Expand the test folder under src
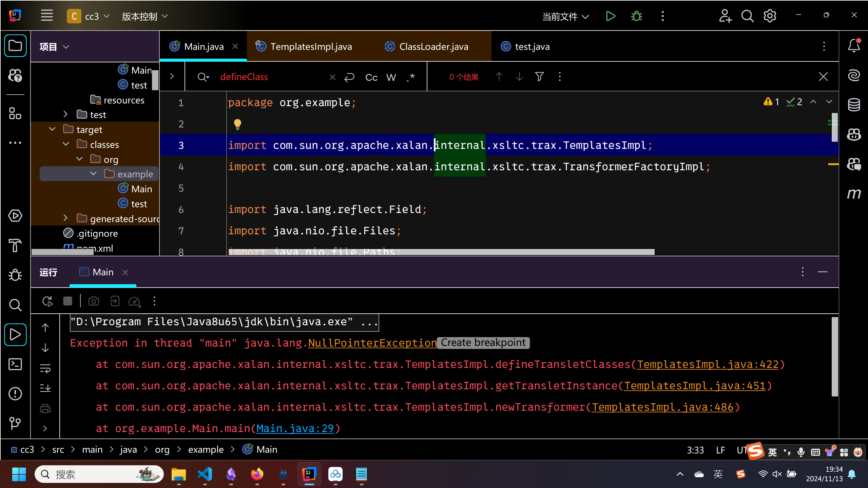Viewport: 868px width, 488px height. 66,114
